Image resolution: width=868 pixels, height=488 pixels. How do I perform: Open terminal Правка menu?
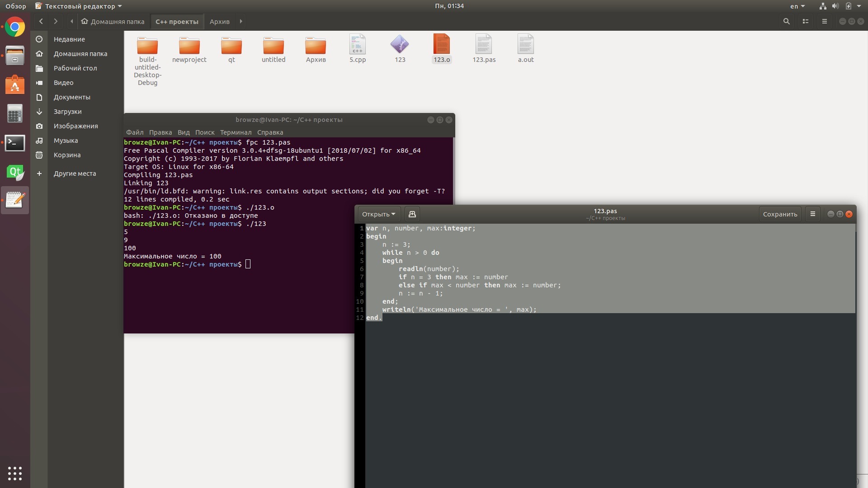point(160,132)
